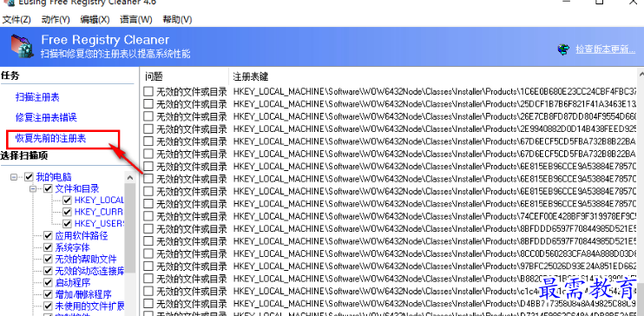The image size is (644, 316).
Task: Toggle the HKEY_LOCAL tree checkbox
Action: pyautogui.click(x=68, y=201)
